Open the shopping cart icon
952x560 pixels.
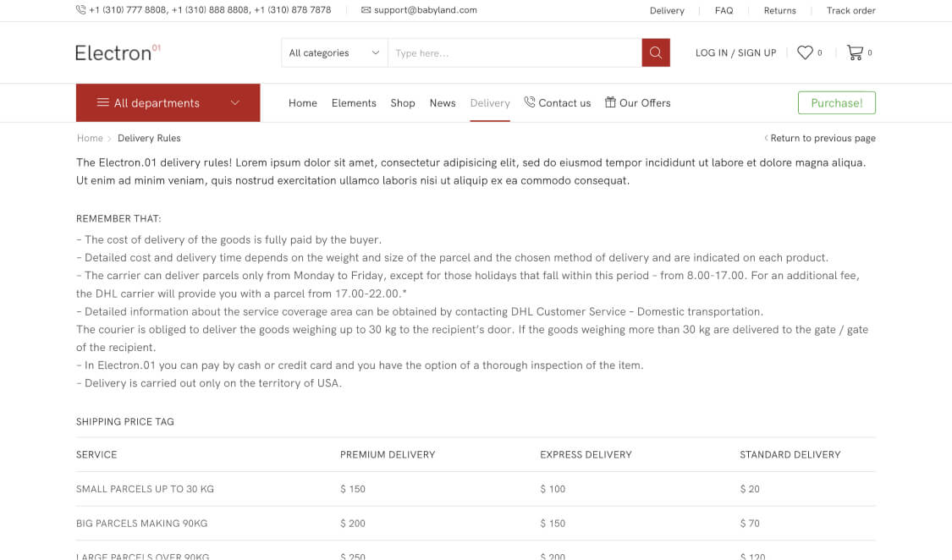pyautogui.click(x=855, y=52)
